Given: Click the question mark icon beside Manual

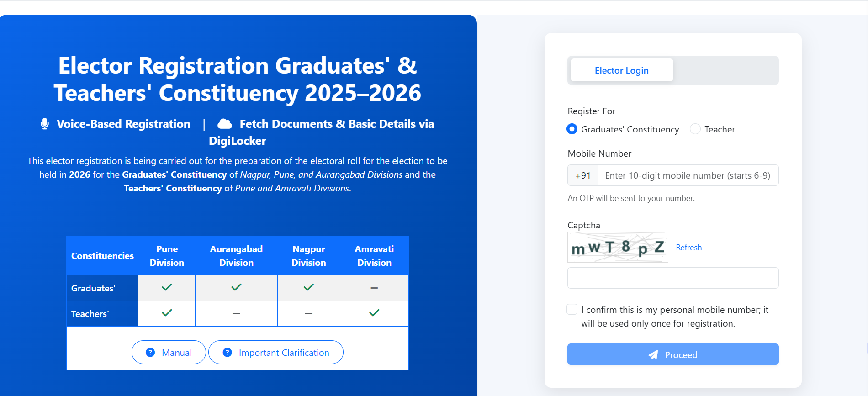Looking at the screenshot, I should pyautogui.click(x=150, y=353).
